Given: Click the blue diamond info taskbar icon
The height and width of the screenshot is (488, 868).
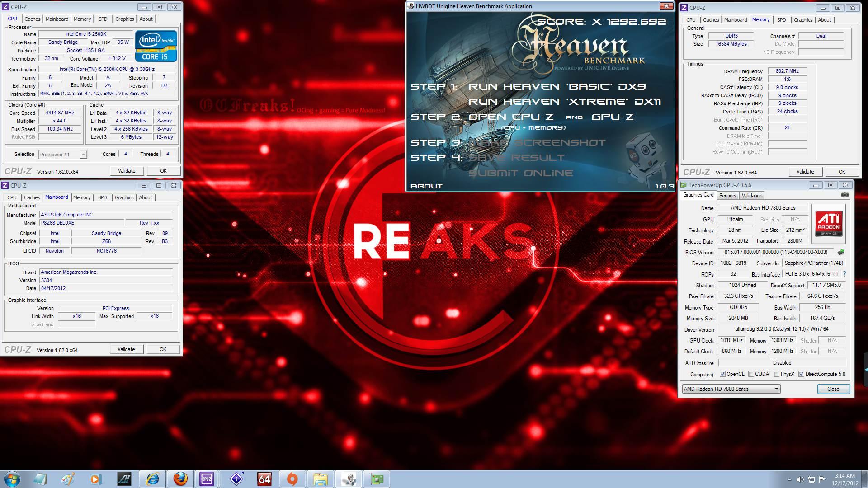Looking at the screenshot, I should (236, 479).
